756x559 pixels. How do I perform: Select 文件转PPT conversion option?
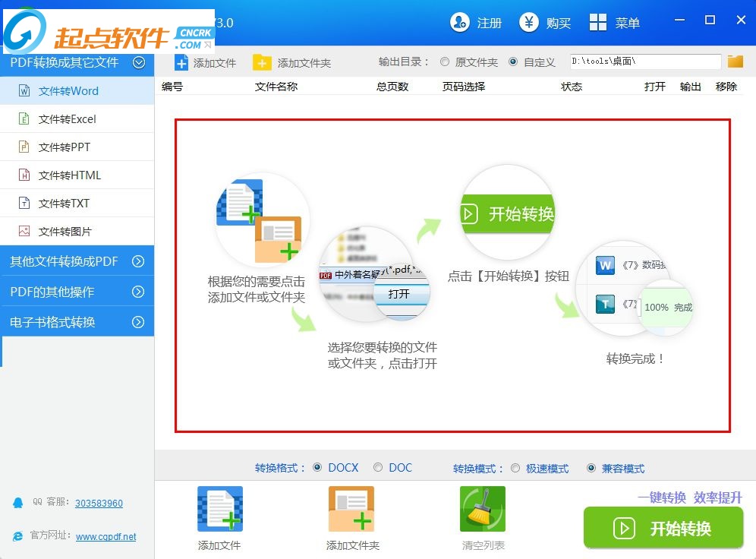(x=77, y=147)
